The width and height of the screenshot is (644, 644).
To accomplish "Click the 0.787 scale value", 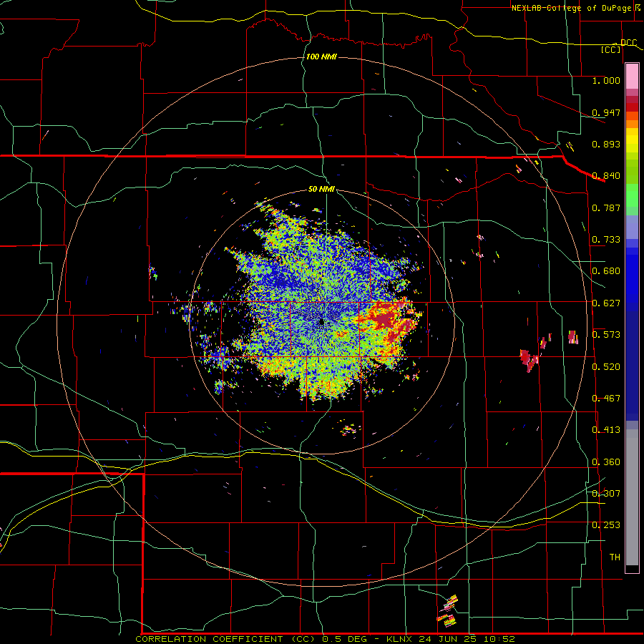I will (x=606, y=208).
